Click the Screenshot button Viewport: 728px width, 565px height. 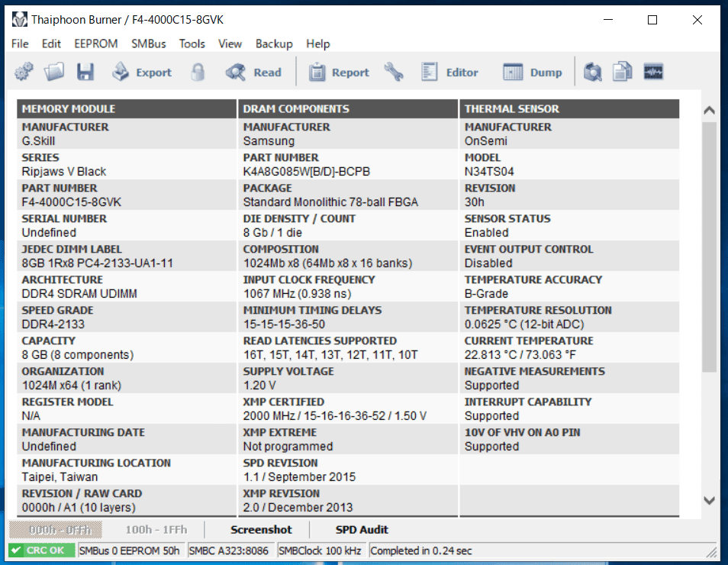tap(262, 530)
